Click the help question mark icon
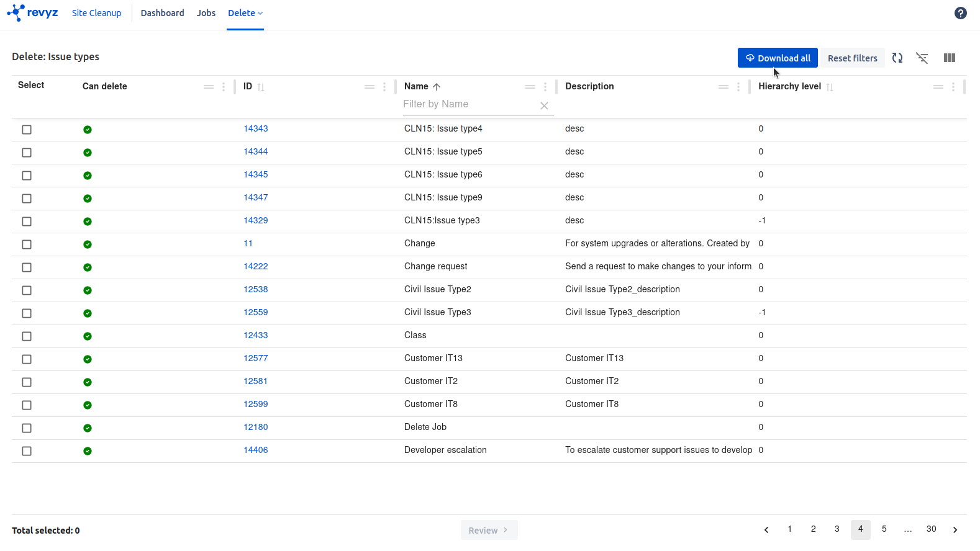The width and height of the screenshot is (980, 551). [960, 13]
